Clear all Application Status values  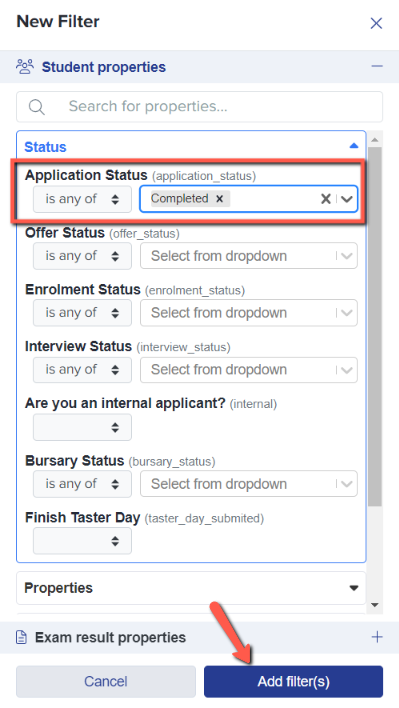pos(325,199)
